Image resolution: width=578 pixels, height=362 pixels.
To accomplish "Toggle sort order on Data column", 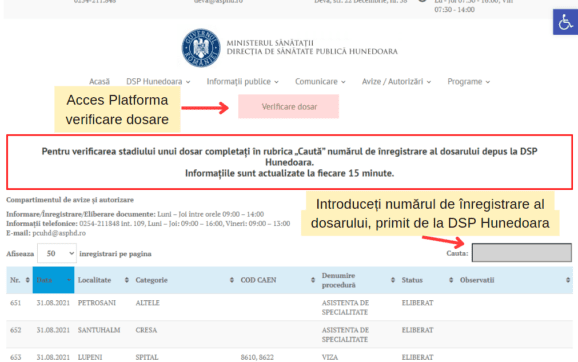I will 53,280.
